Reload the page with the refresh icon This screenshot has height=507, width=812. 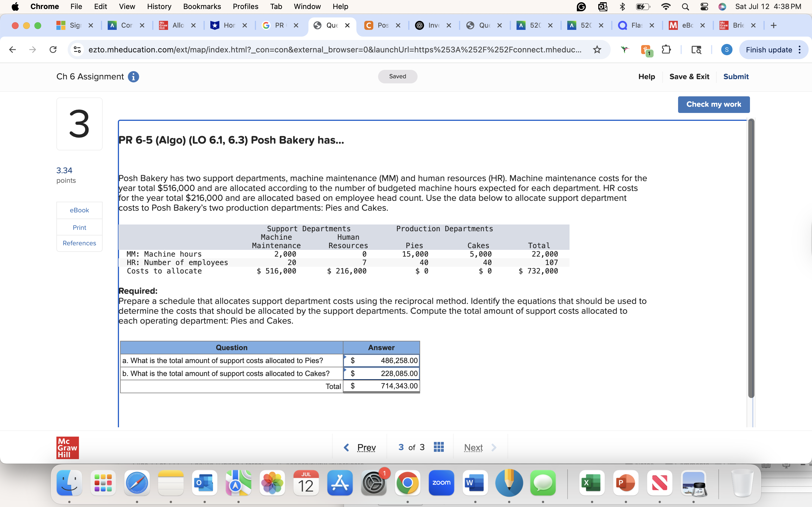53,50
